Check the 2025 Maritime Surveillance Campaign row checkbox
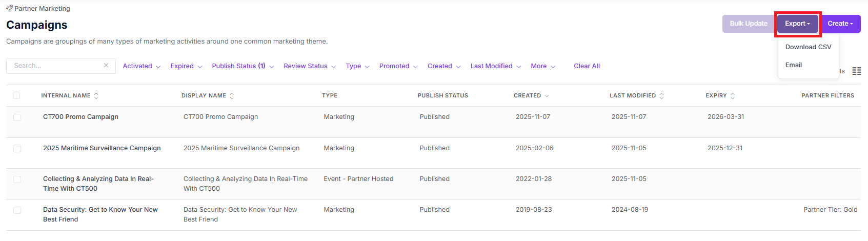Screen dimensions: 868x241 pyautogui.click(x=17, y=148)
